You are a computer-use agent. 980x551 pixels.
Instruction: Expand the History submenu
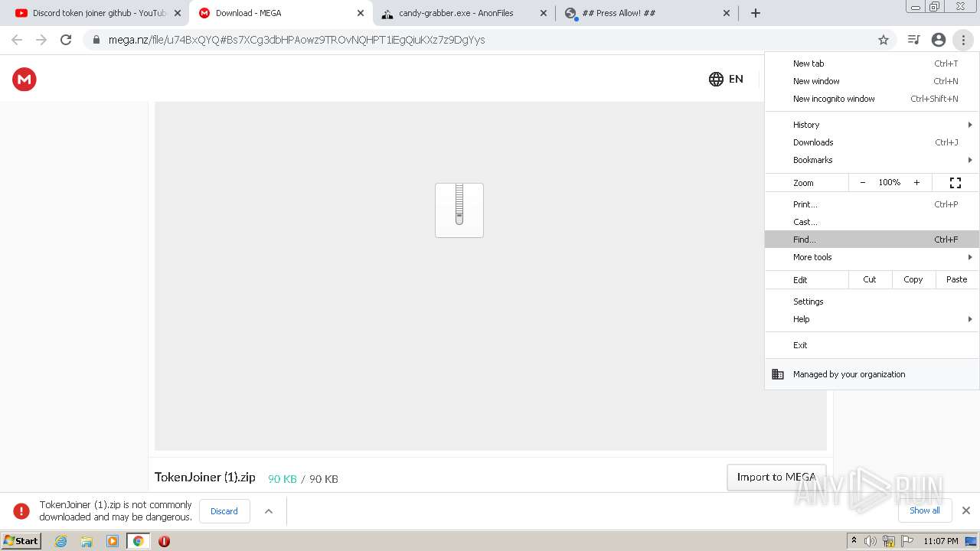pyautogui.click(x=872, y=125)
